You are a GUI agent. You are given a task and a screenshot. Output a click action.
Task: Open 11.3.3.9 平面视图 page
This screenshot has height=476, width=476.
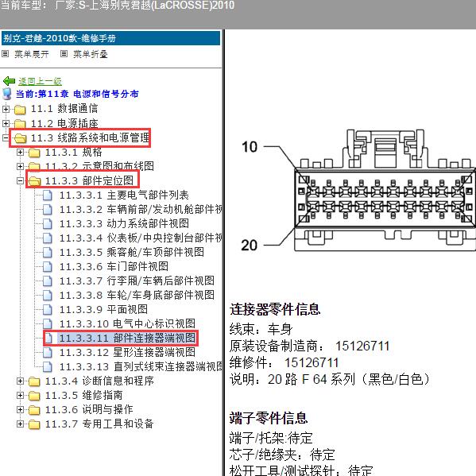click(103, 310)
